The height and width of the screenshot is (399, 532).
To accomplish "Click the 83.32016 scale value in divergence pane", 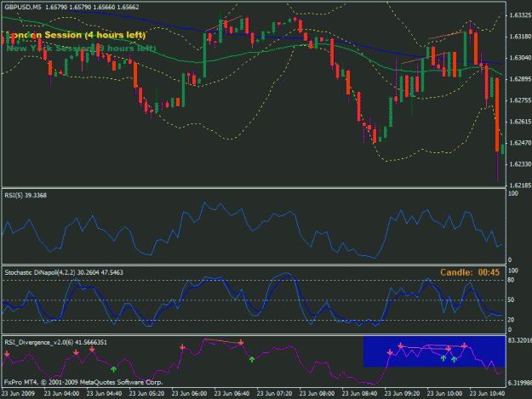I will coord(519,340).
